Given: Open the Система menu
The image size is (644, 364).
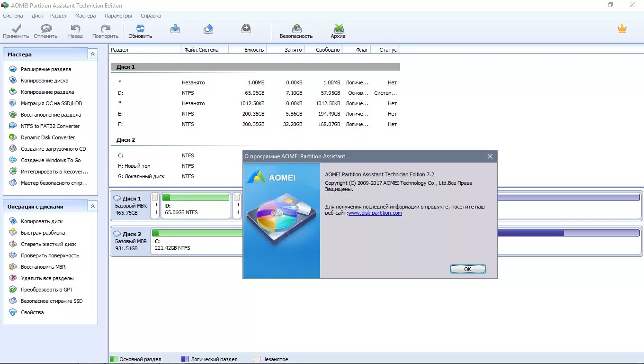Looking at the screenshot, I should click(x=13, y=16).
